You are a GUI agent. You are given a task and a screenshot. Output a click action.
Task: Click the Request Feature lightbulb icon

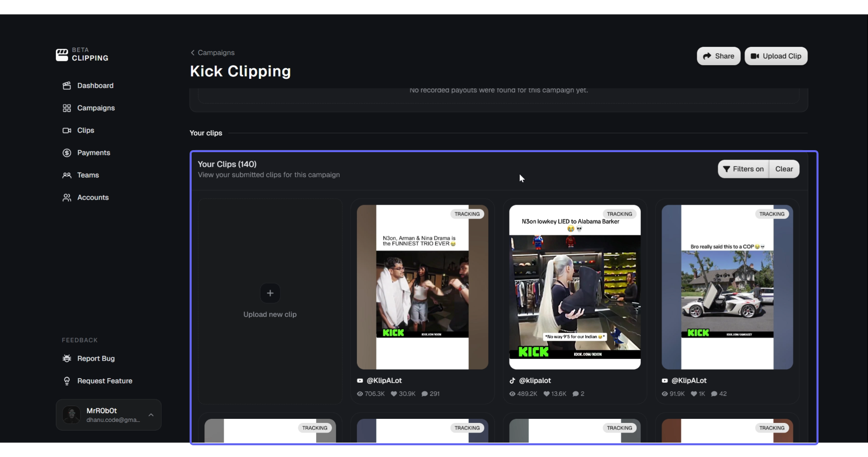67,381
